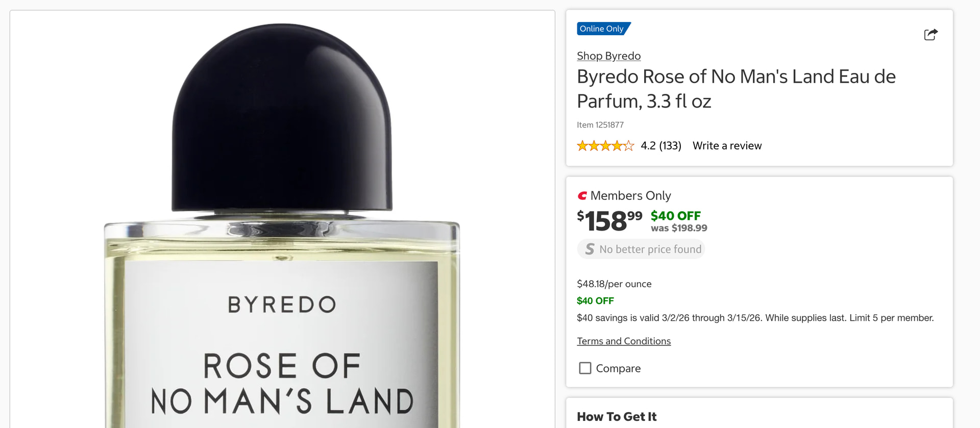Click the S icon in price-check pill
The image size is (980, 428).
point(590,249)
